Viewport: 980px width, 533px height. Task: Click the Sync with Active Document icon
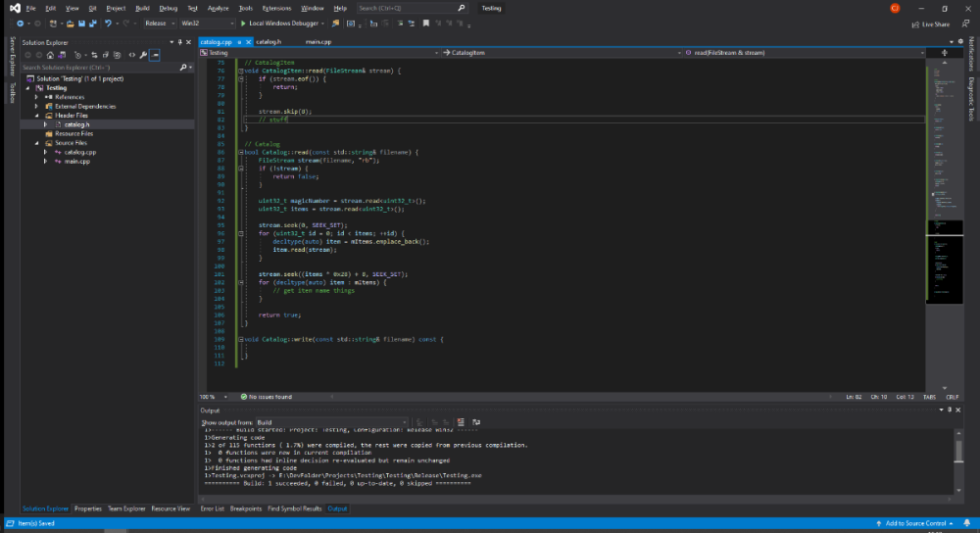coord(96,55)
